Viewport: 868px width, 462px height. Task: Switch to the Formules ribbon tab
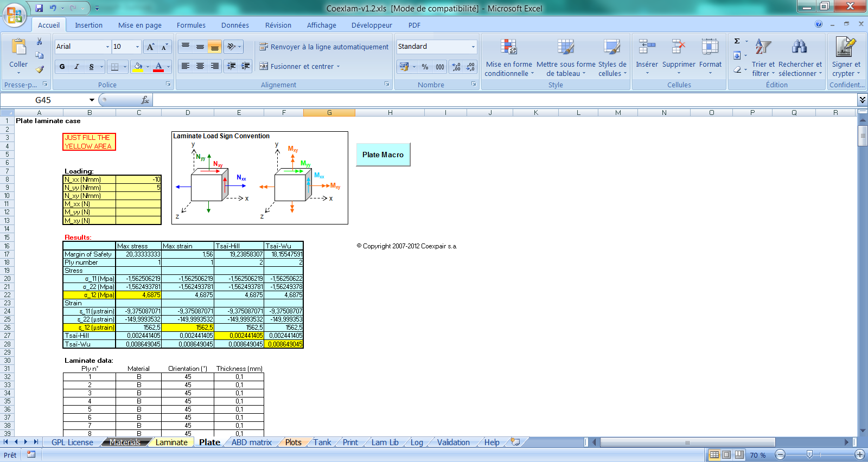(x=191, y=25)
